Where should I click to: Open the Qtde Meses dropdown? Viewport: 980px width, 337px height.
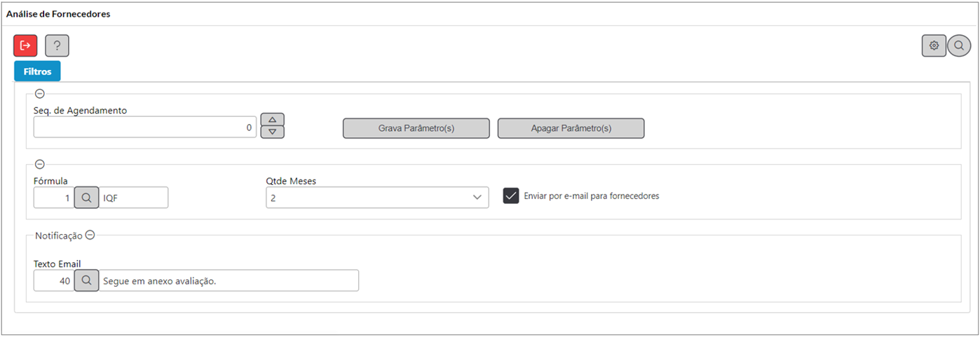[377, 198]
